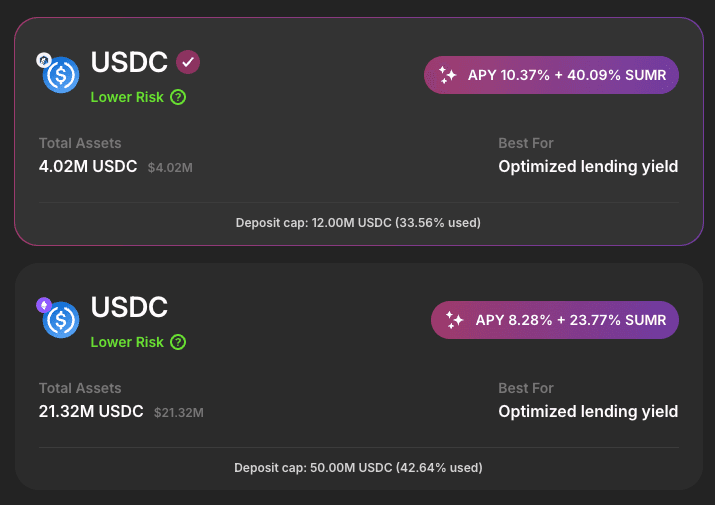
Task: Click the green Lower Risk label in the second vault
Action: point(127,342)
